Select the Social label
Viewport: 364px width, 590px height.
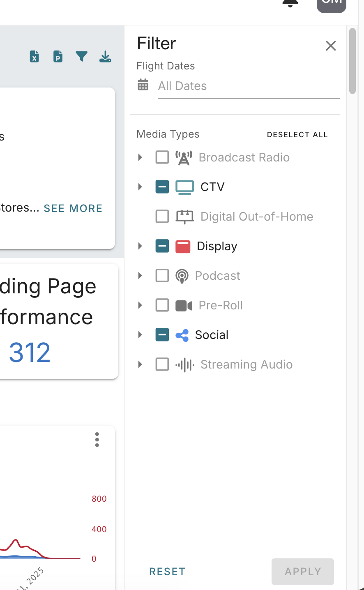(212, 335)
